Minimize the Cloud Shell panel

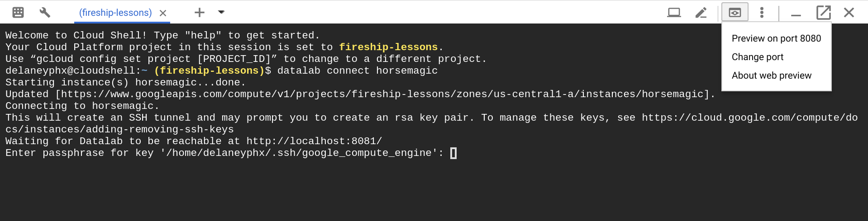[x=796, y=14]
